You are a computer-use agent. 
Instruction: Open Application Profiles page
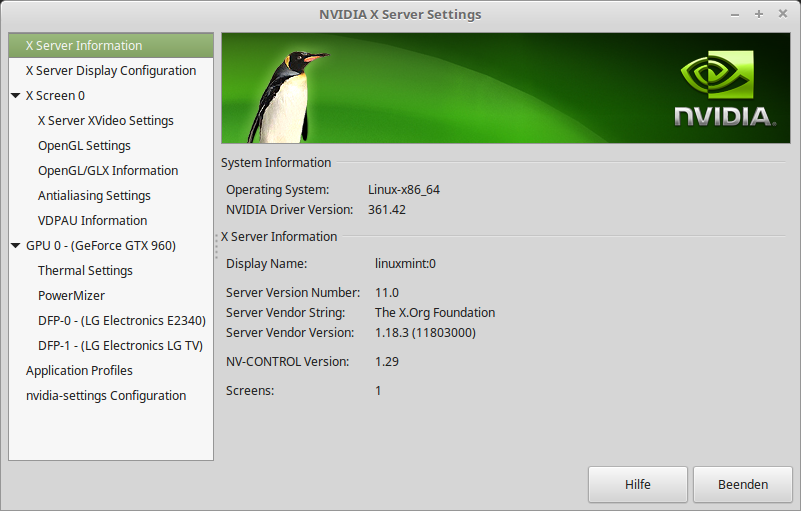point(79,371)
